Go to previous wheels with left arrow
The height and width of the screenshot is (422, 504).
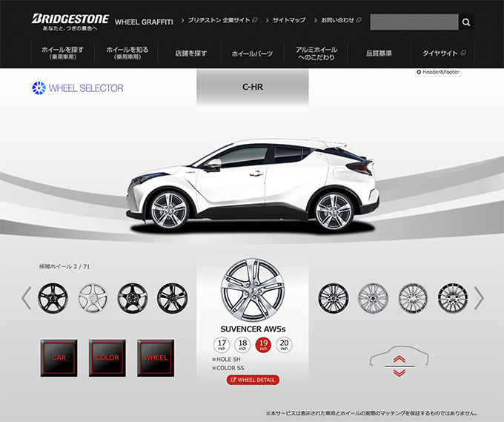click(x=27, y=298)
